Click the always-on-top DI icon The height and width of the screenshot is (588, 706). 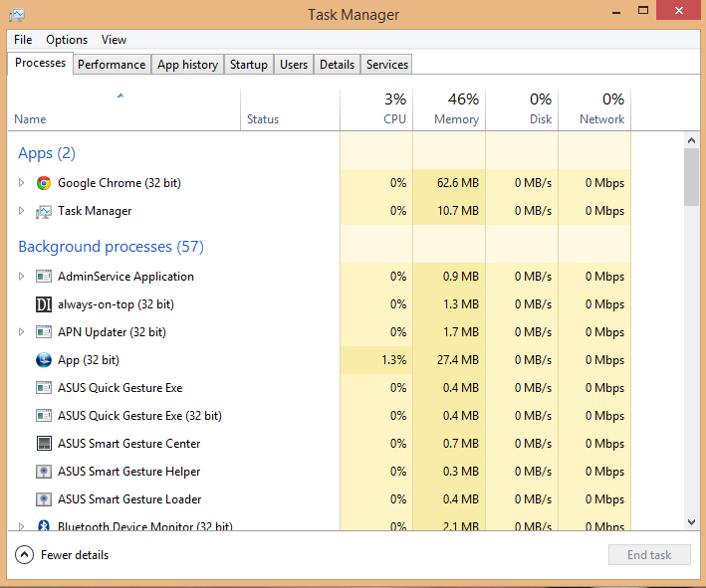(44, 304)
